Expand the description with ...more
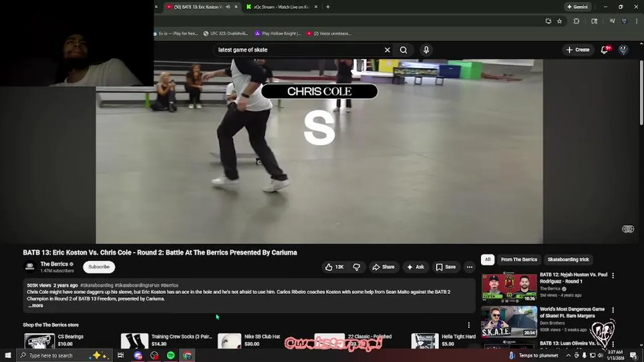The image size is (644, 362). [36, 305]
